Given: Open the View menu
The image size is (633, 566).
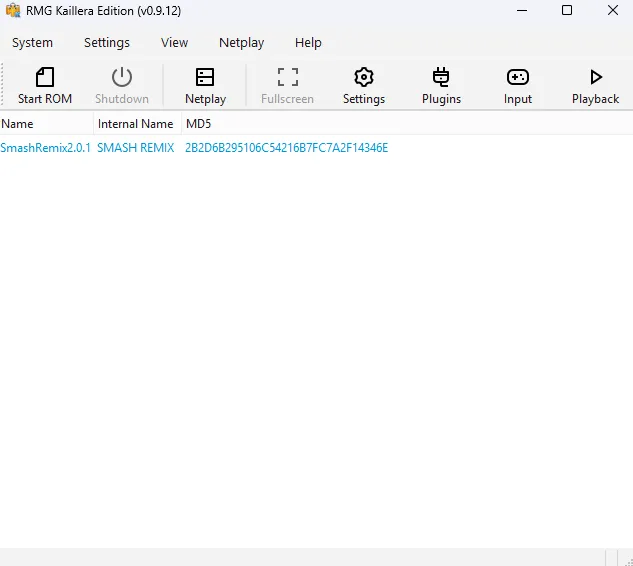Looking at the screenshot, I should coord(174,43).
